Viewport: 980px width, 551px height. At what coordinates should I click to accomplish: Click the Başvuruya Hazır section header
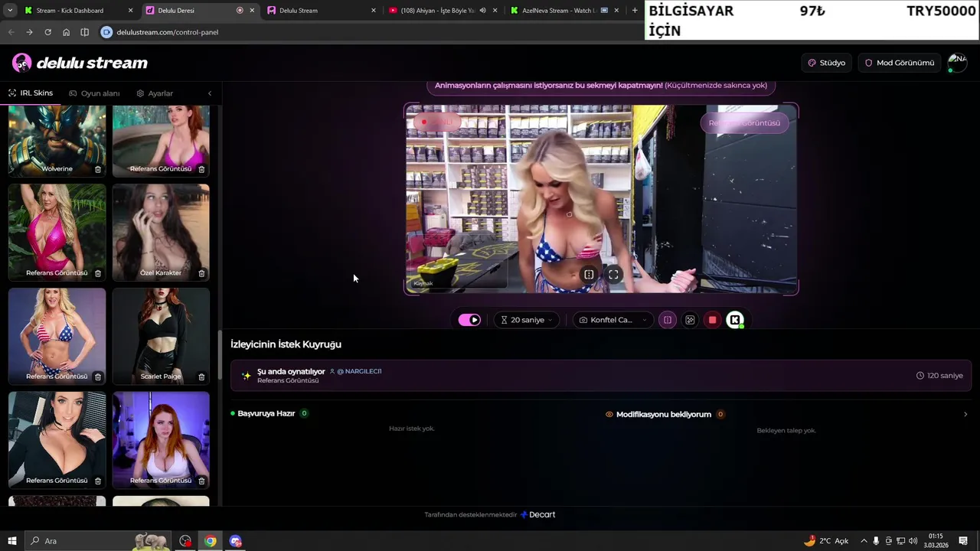[266, 413]
